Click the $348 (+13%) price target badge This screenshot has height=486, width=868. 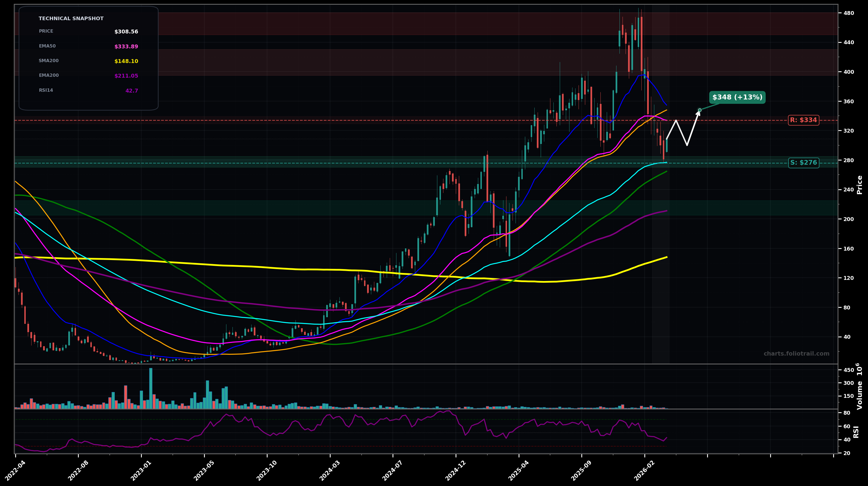(x=738, y=98)
